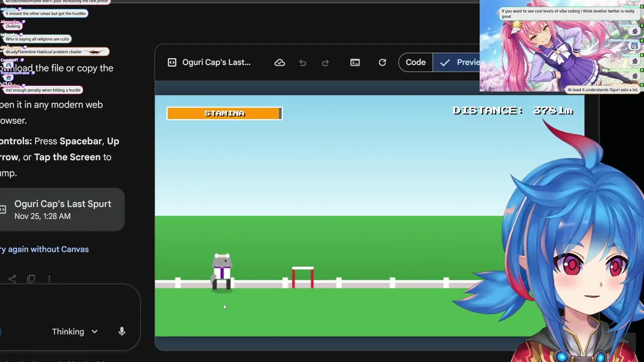Click the DISTANCE counter in the game
Viewport: 644px width, 362px height.
[x=513, y=111]
